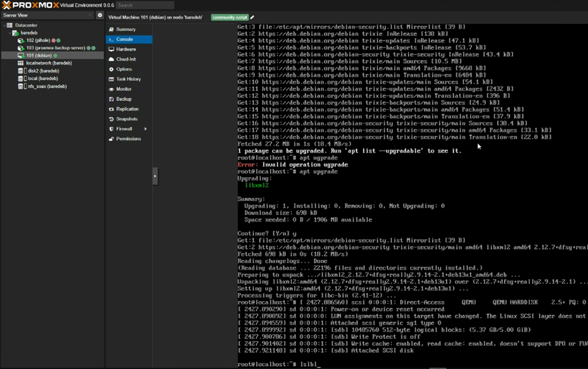Click the proxmox-backup-server container icon
Image resolution: width=588 pixels, height=369 pixels.
(x=21, y=48)
